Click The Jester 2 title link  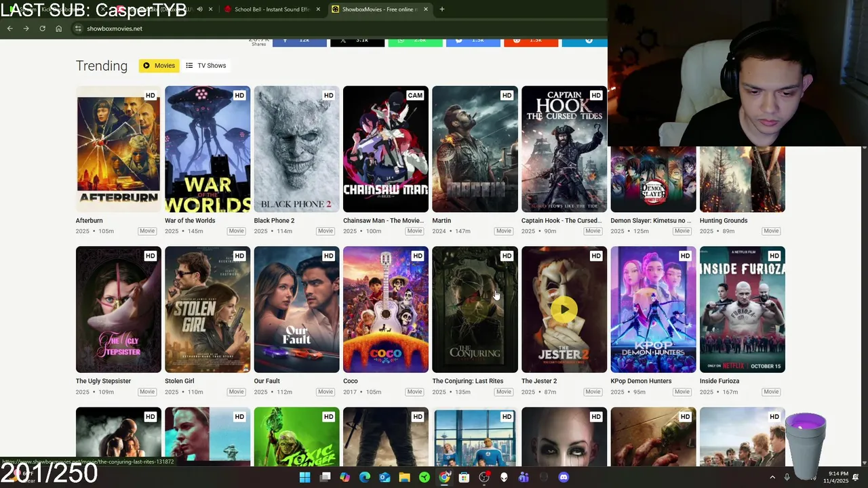point(539,381)
